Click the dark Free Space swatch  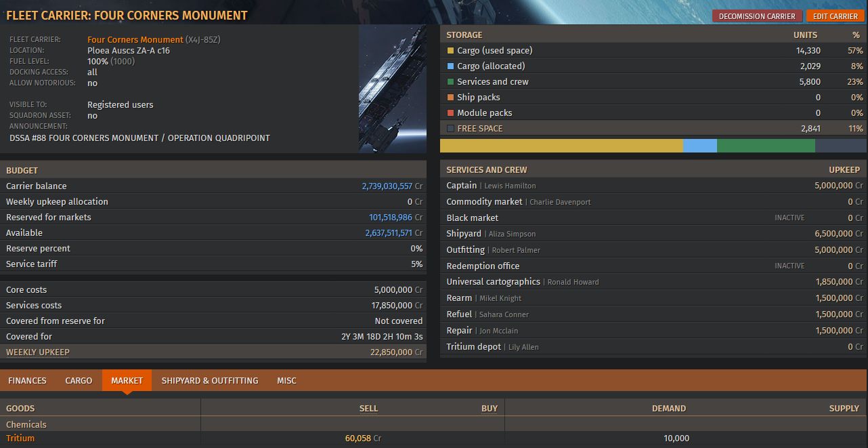450,129
